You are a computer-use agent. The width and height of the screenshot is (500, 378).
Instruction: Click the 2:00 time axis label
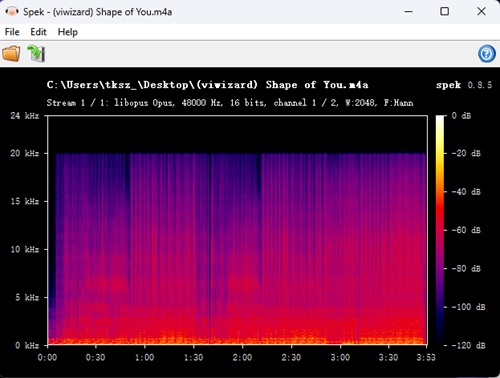(x=242, y=358)
